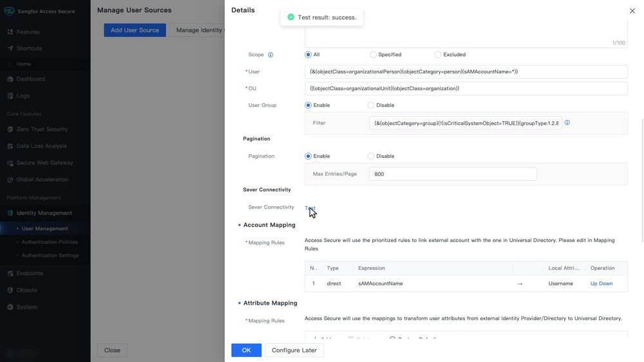The image size is (644, 362).
Task: Disable Pagination radio button
Action: [x=371, y=156]
